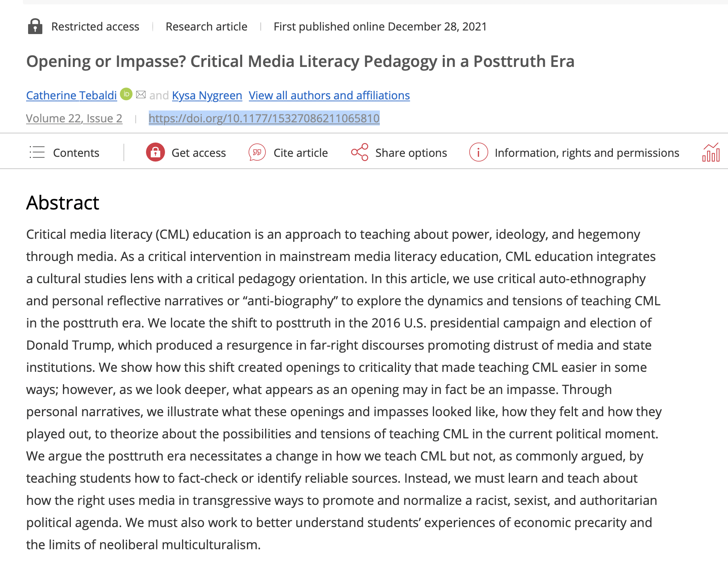Screen dimensions: 728x571
Task: Click the Contents list icon
Action: coord(37,152)
